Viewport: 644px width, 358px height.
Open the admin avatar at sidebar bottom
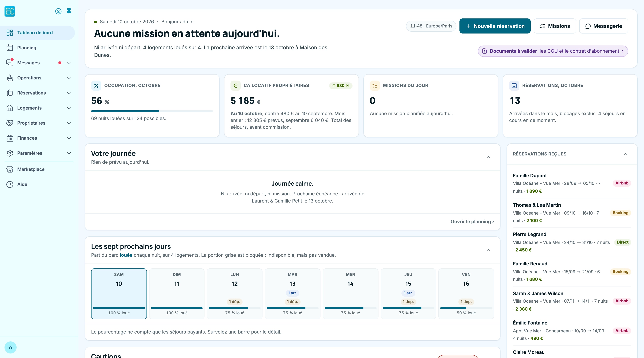click(11, 347)
